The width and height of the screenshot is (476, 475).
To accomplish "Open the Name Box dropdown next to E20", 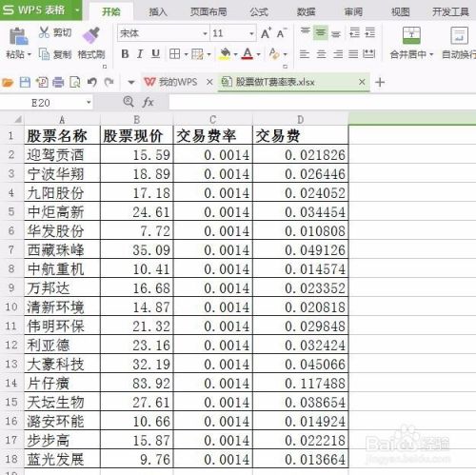I will pyautogui.click(x=89, y=103).
